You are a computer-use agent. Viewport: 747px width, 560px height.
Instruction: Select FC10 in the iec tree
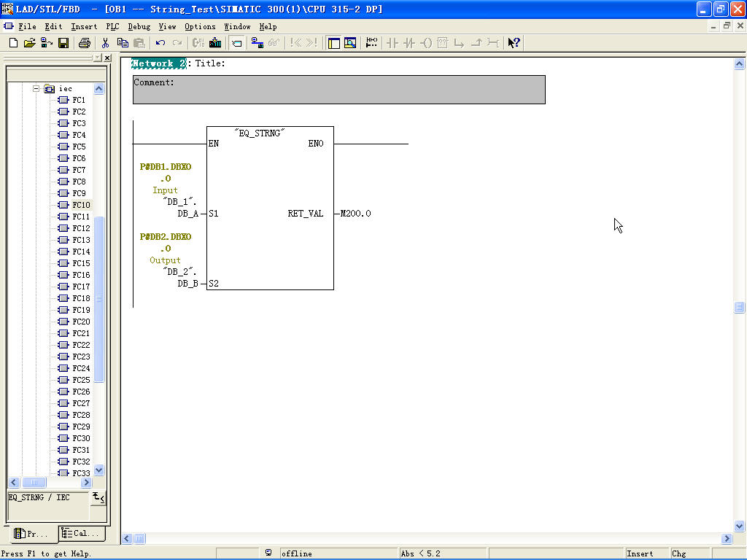point(81,205)
